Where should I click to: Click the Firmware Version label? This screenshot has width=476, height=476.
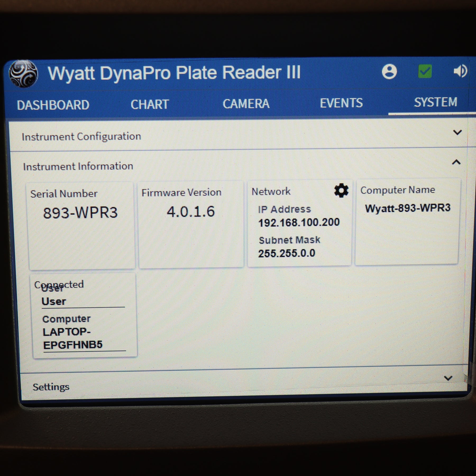(x=181, y=193)
